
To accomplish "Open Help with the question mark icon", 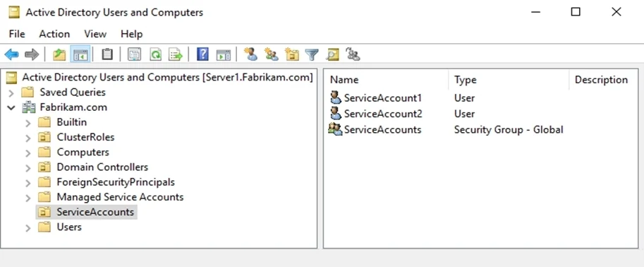I will tap(202, 54).
